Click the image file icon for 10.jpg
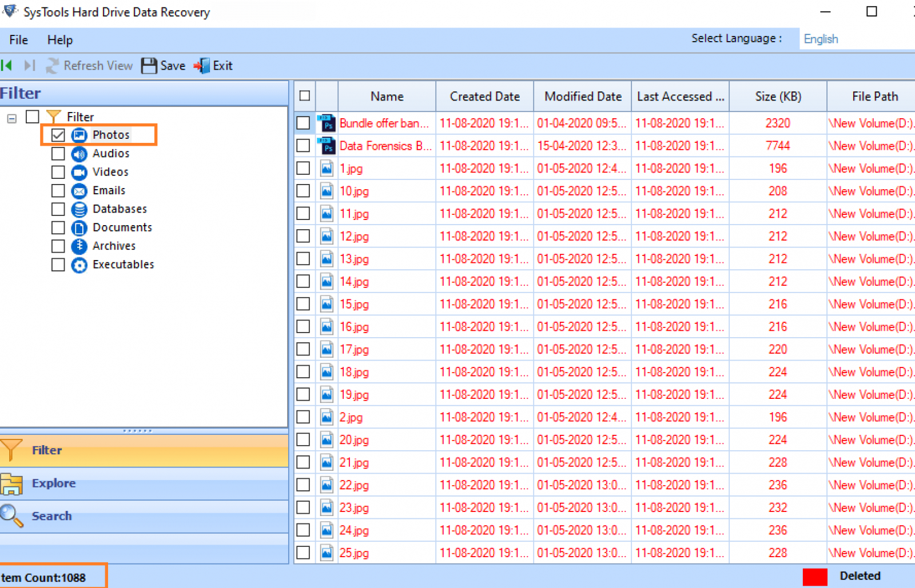The image size is (915, 588). click(x=327, y=191)
